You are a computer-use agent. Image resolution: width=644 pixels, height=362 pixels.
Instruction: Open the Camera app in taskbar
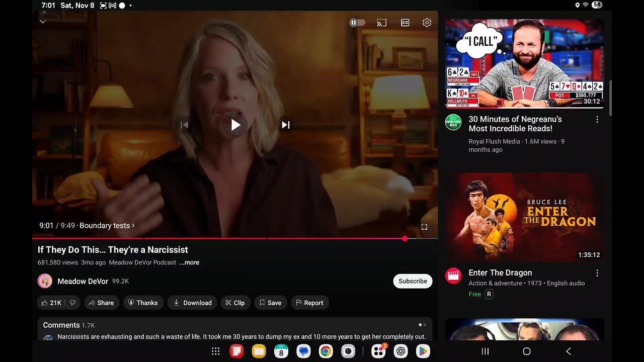348,351
